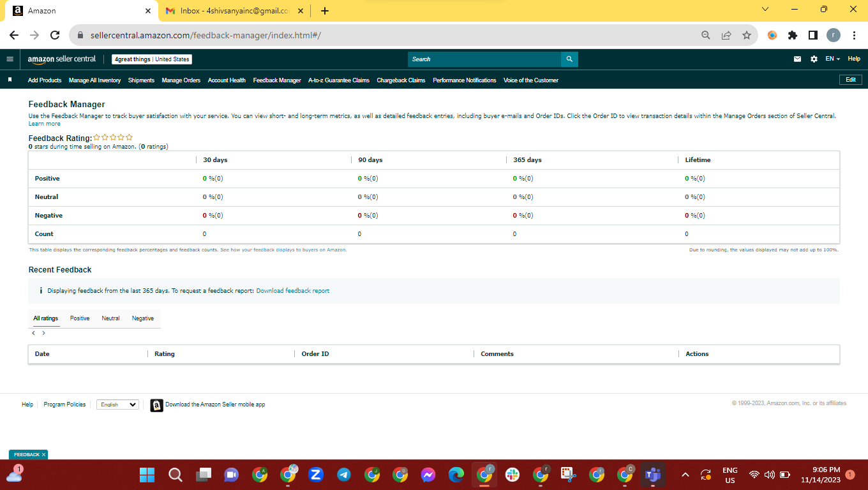Screen dimensions: 868x490
Task: Open Messenger from the taskbar
Action: click(428, 475)
